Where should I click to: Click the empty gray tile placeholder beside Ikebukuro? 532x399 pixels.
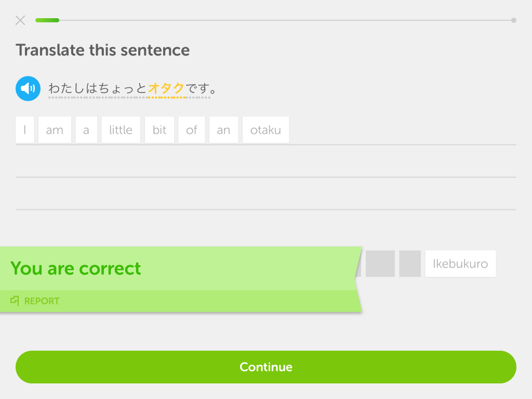(410, 263)
